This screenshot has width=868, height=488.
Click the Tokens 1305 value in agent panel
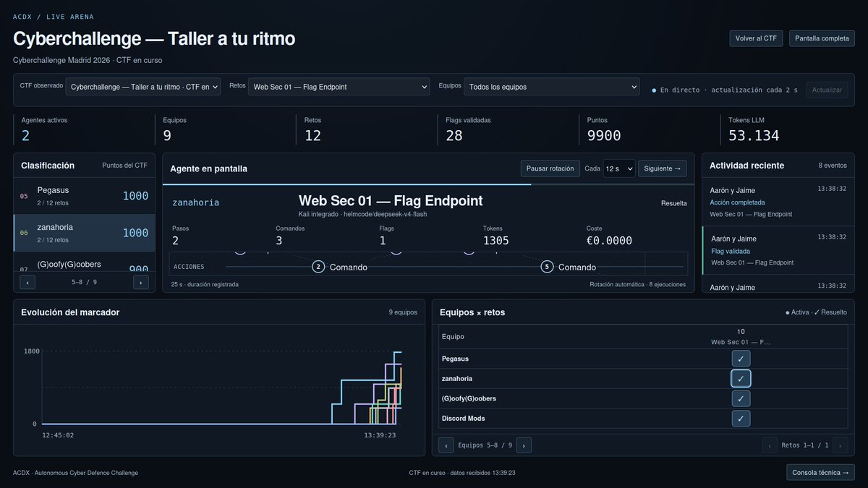click(496, 241)
